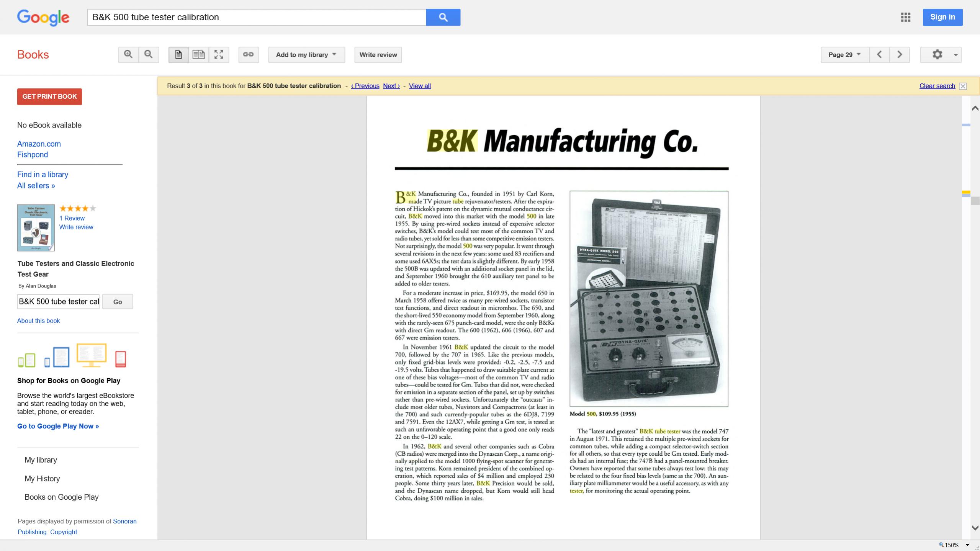Close the search results bar
980x551 pixels.
(963, 86)
